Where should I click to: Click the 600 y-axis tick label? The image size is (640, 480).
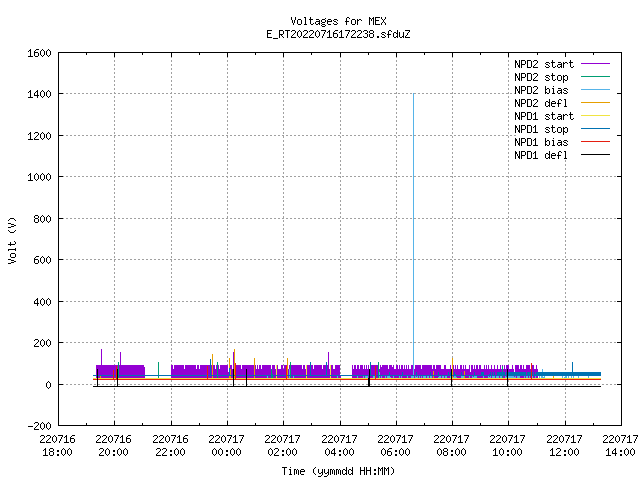click(42, 260)
